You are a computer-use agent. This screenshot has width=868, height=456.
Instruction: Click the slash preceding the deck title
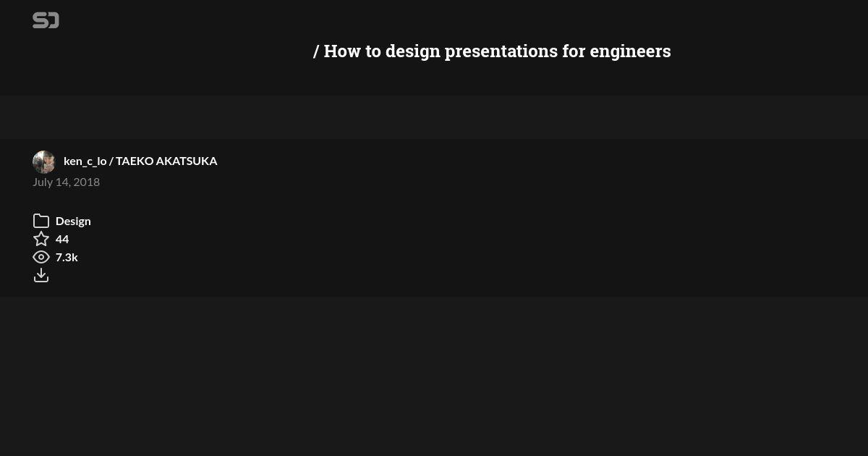pyautogui.click(x=316, y=51)
